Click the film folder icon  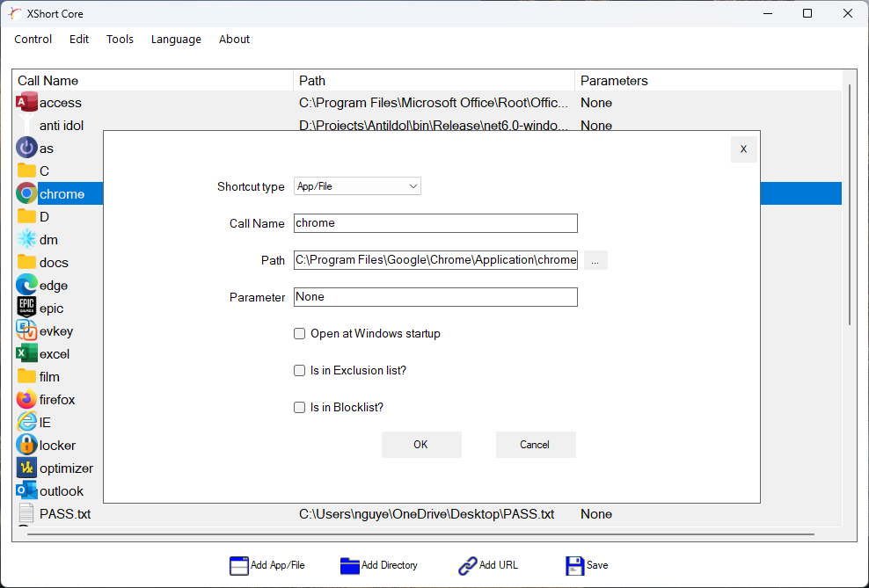(x=26, y=376)
